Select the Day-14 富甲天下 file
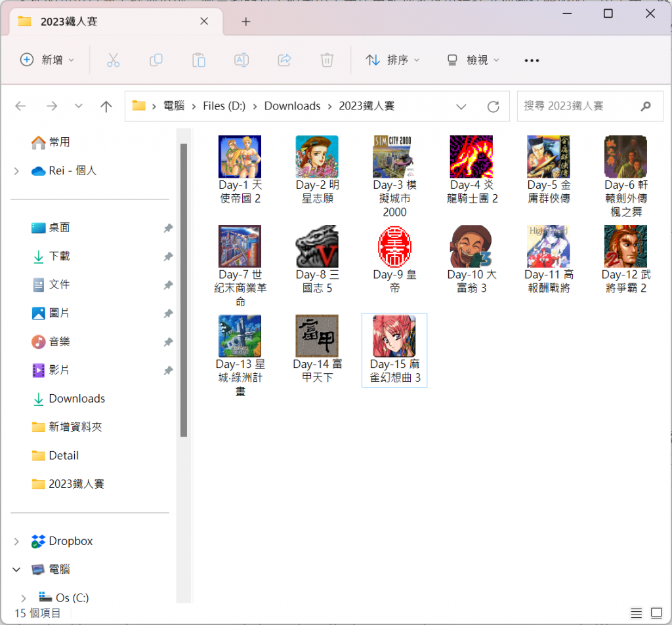 tap(317, 350)
